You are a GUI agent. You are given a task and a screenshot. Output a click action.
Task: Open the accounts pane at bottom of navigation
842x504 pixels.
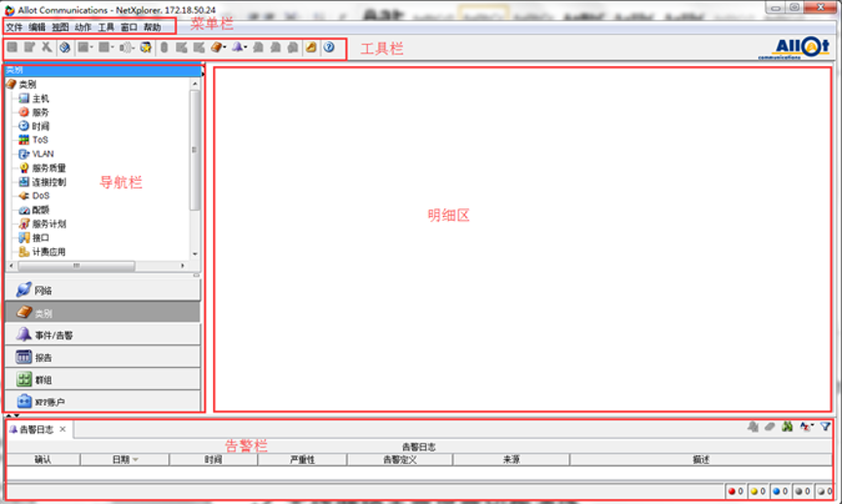tap(102, 402)
